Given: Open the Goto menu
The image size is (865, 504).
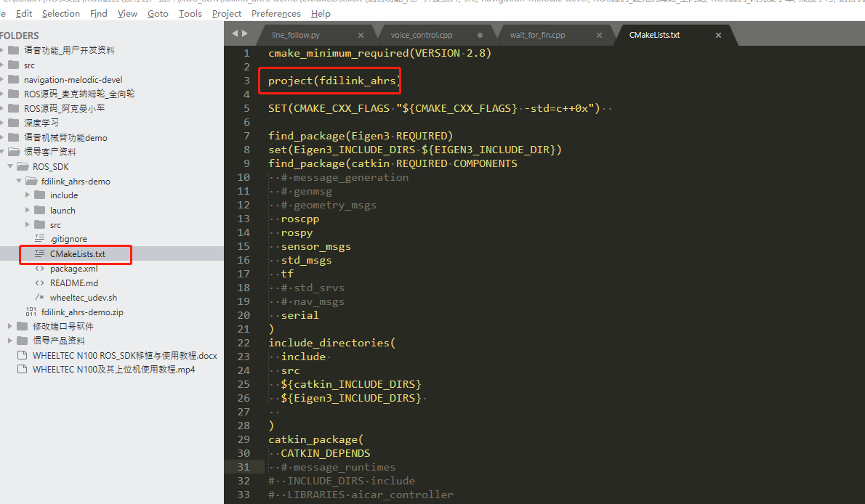Looking at the screenshot, I should (x=158, y=13).
